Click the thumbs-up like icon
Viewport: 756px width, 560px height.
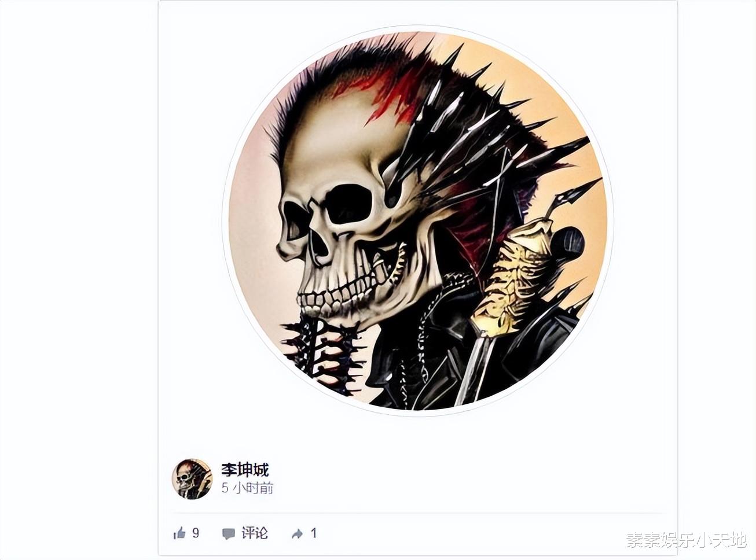pos(179,533)
